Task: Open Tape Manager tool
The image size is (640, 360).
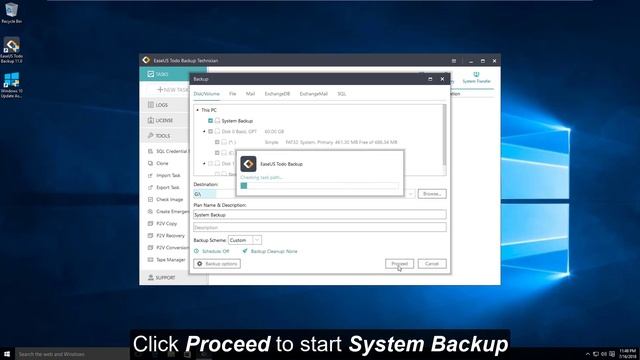Action: pos(167,260)
